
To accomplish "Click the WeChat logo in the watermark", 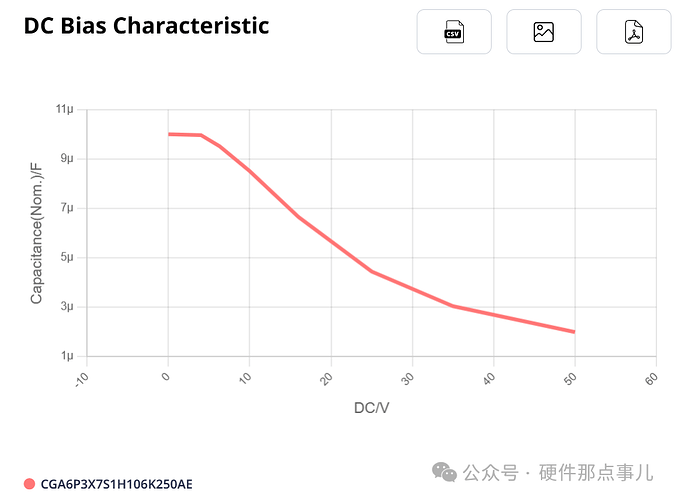I will click(x=447, y=472).
